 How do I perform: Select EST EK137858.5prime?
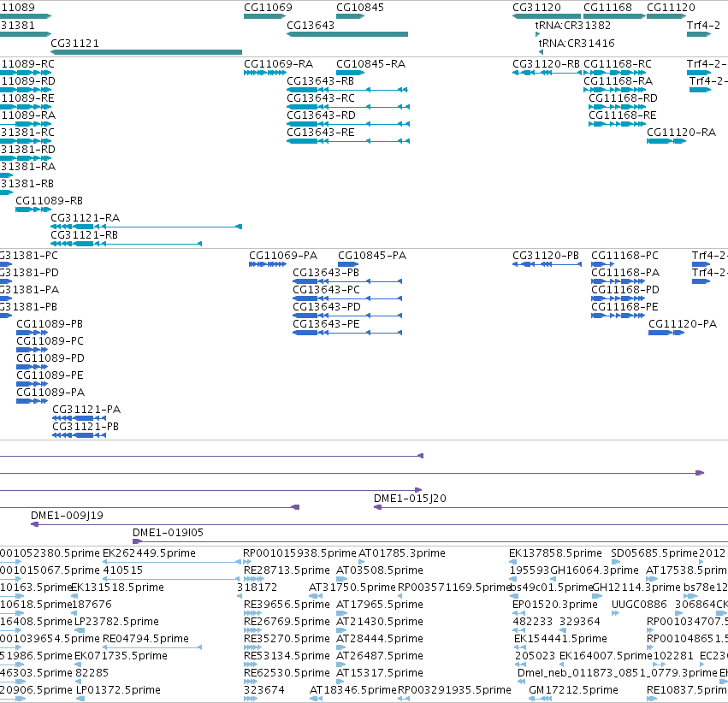(x=556, y=553)
